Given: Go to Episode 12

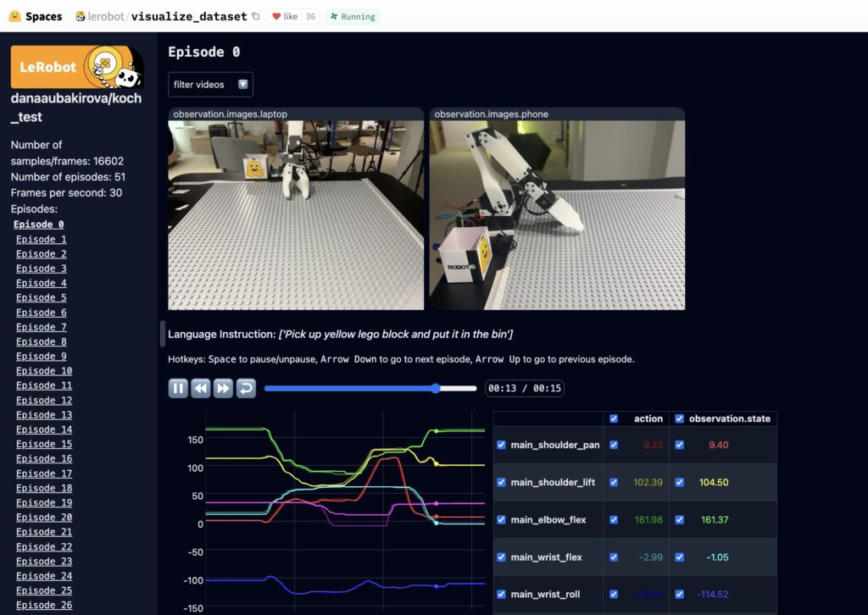Looking at the screenshot, I should 44,400.
